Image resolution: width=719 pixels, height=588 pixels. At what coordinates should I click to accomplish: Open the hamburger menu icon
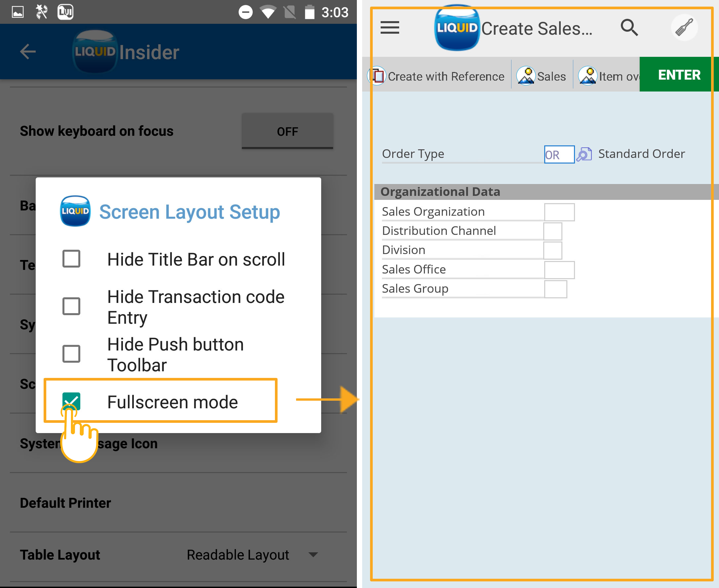click(x=390, y=27)
